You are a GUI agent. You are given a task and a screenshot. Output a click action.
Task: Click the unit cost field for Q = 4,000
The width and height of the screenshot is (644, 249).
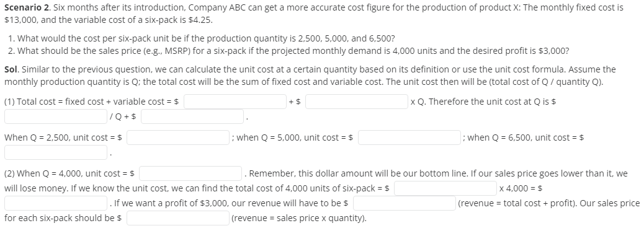[x=190, y=173]
